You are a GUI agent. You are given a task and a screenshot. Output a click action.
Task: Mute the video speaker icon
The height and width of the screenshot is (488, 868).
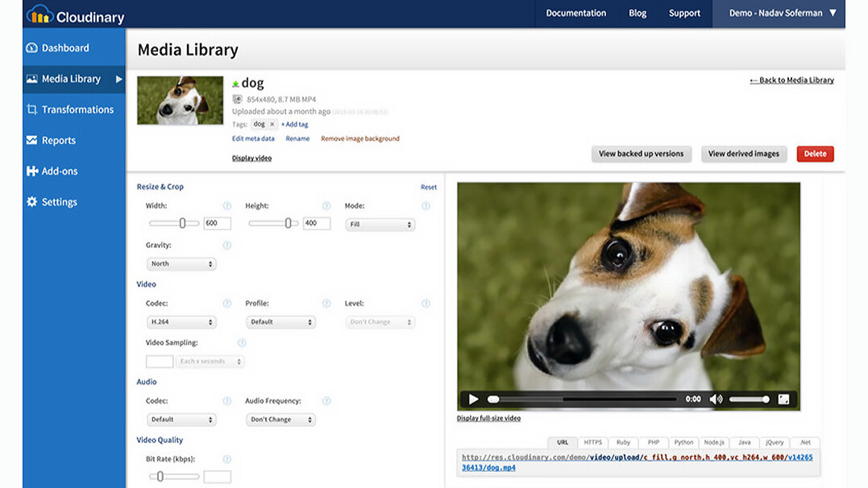point(716,399)
